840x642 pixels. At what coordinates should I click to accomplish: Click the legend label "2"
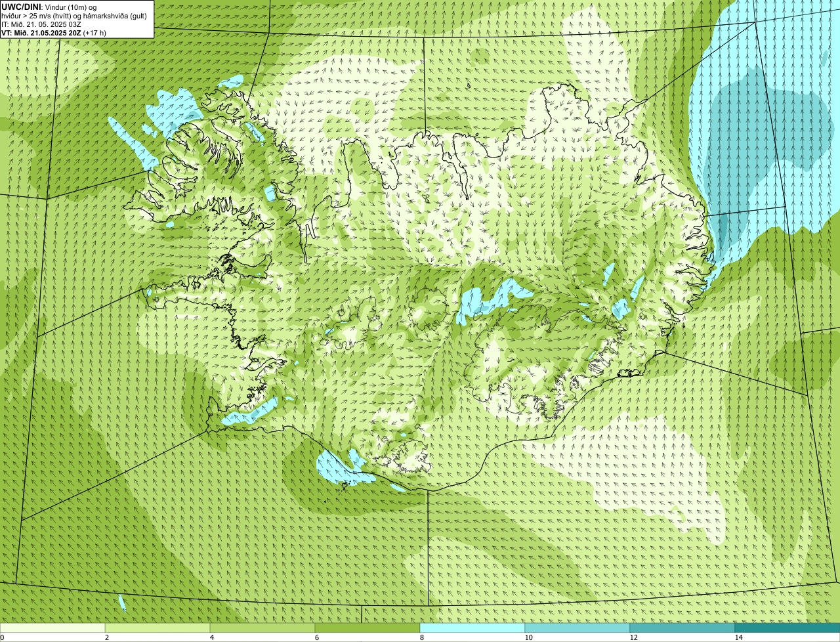point(106,637)
